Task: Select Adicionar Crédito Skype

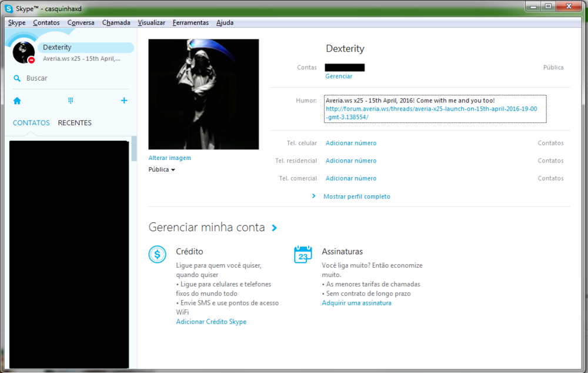Action: [x=211, y=321]
